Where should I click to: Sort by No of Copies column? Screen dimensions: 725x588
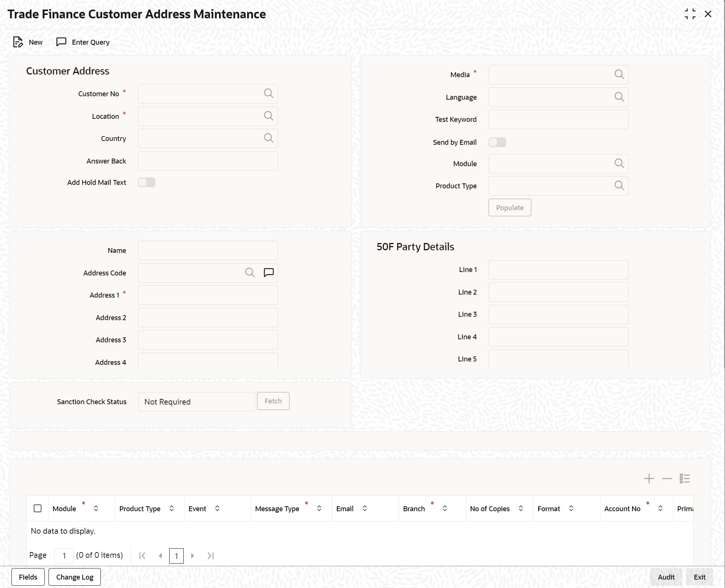521,509
